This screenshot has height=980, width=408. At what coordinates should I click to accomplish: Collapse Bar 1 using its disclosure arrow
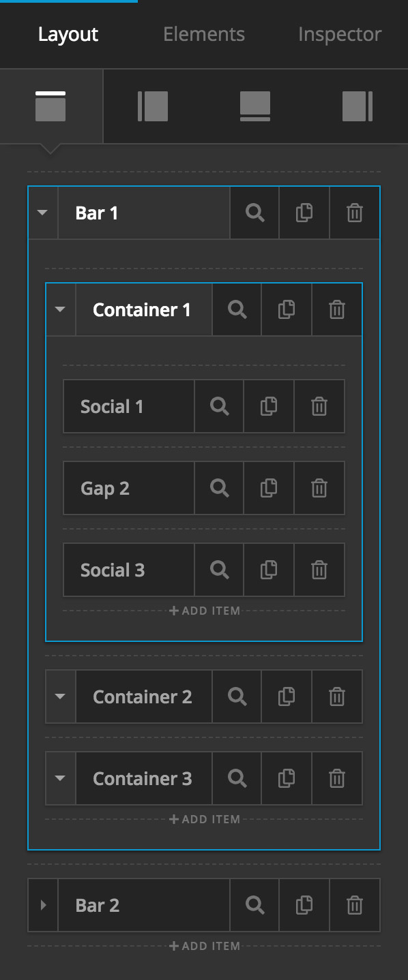[x=42, y=213]
